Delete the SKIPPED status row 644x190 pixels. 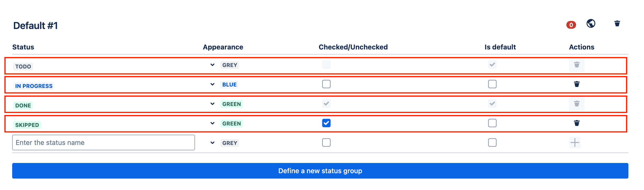coord(577,123)
